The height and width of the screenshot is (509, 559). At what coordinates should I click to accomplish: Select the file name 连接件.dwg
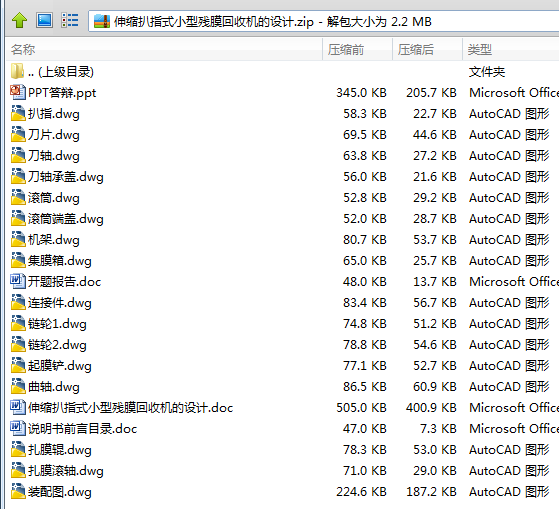60,303
